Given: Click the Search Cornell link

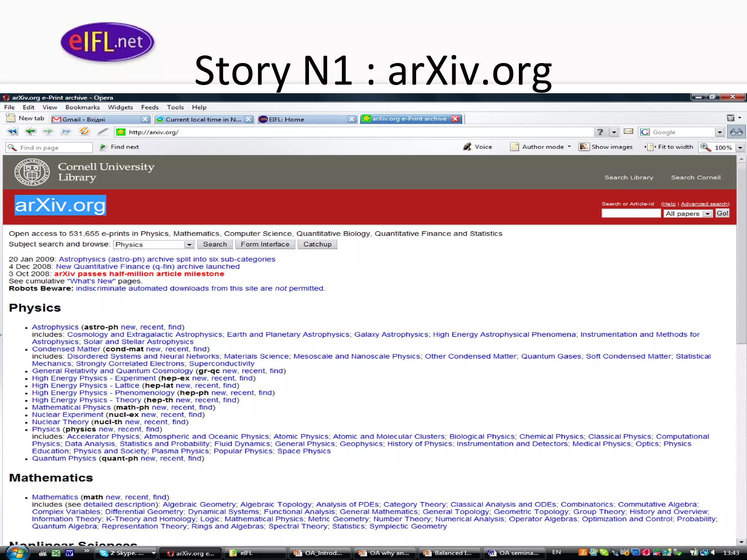Looking at the screenshot, I should click(x=696, y=178).
